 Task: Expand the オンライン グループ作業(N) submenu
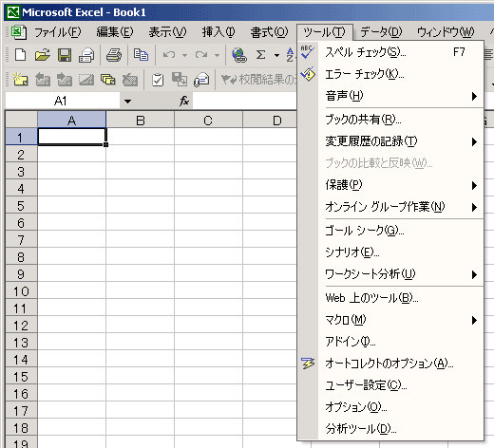pos(474,207)
